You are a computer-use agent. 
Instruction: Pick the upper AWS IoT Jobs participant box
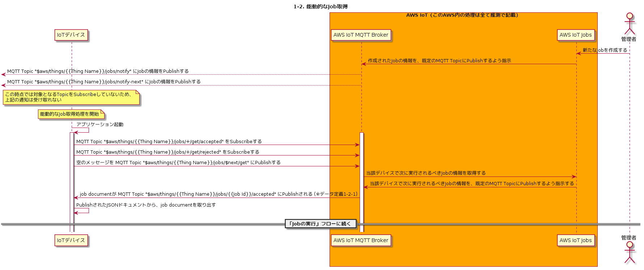(x=576, y=35)
